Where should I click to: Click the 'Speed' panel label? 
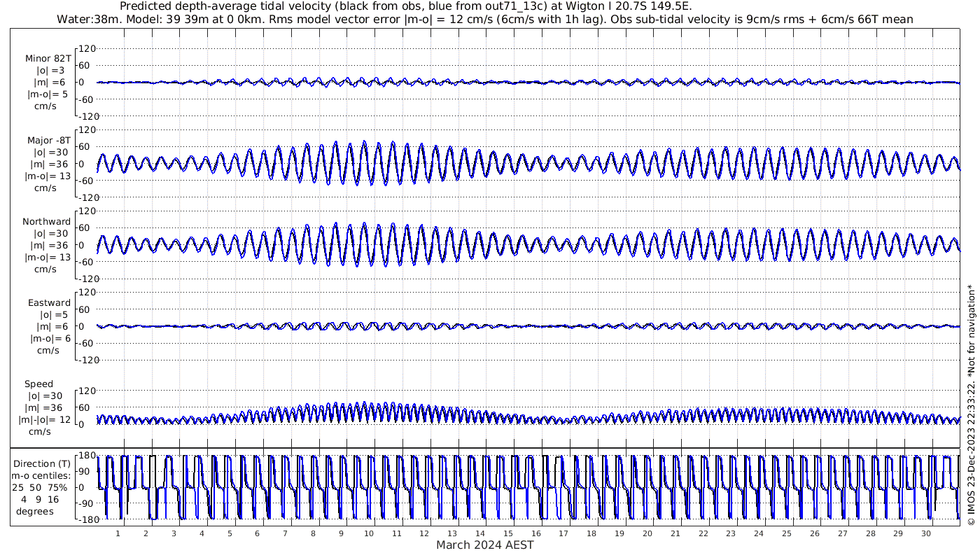pos(38,384)
